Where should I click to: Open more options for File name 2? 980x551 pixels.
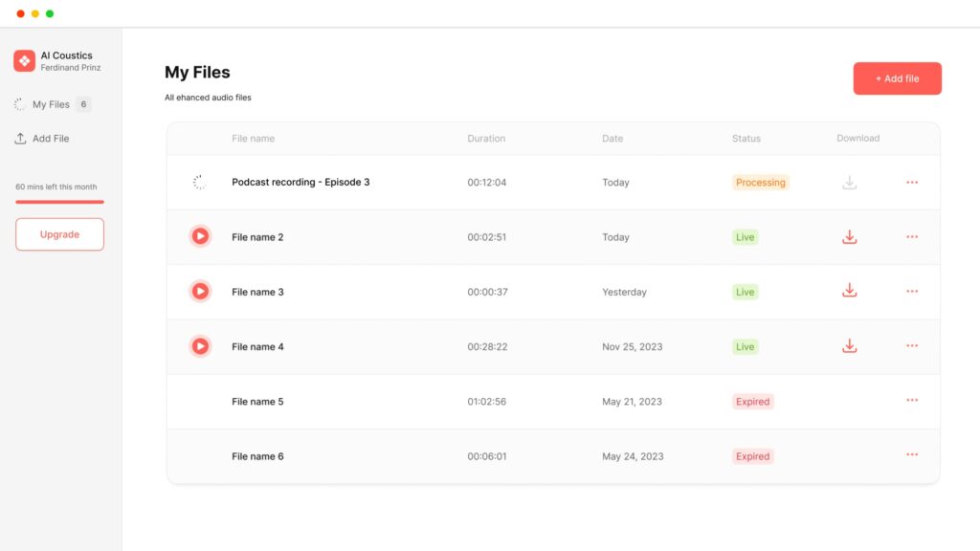tap(912, 237)
